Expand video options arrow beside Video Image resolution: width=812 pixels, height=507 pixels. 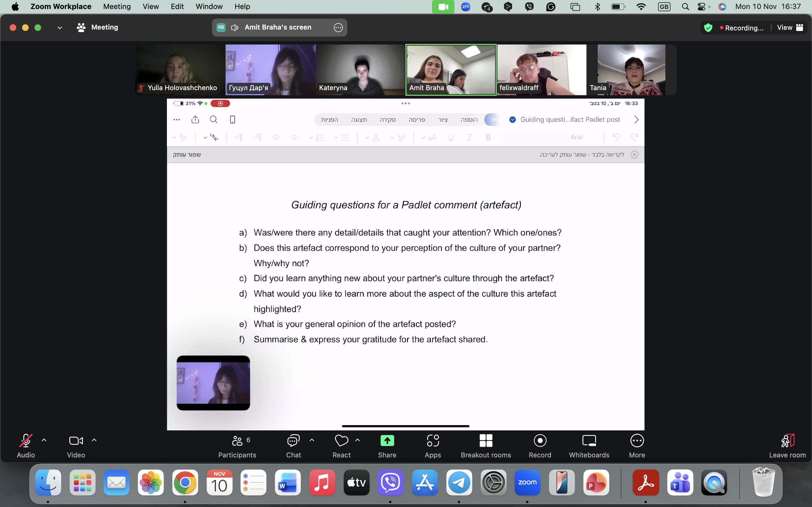tap(94, 440)
